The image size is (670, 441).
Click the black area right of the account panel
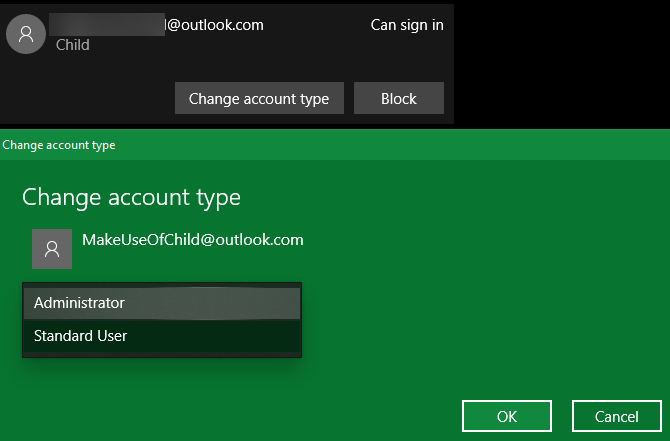560,60
